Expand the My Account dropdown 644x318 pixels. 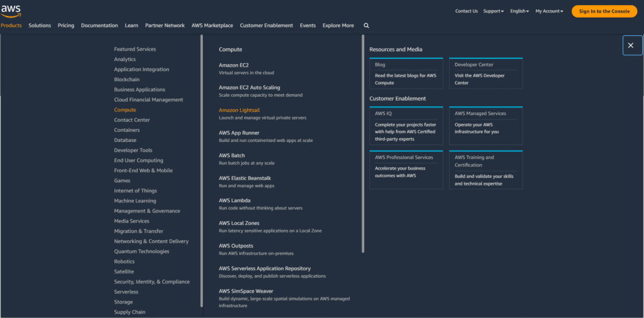click(549, 11)
